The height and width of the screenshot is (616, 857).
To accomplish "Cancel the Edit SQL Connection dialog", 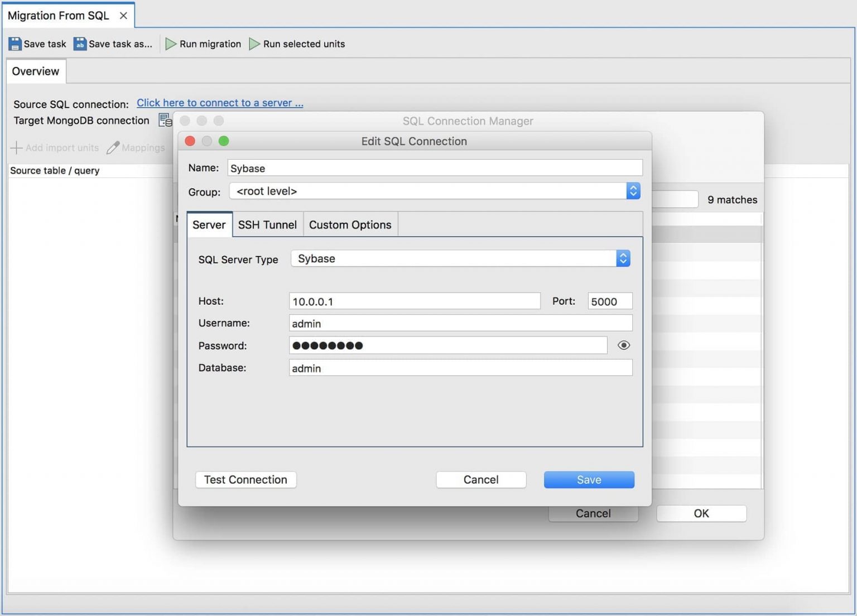I will pos(480,479).
